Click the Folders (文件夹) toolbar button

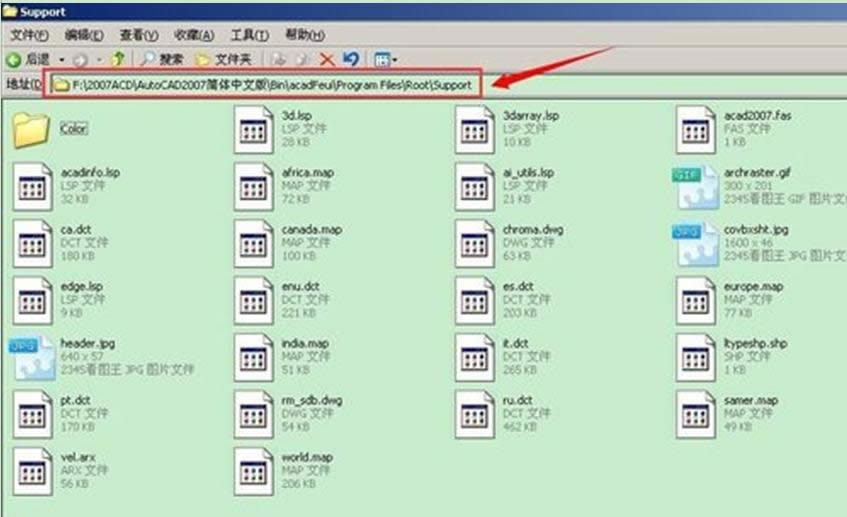[x=223, y=60]
